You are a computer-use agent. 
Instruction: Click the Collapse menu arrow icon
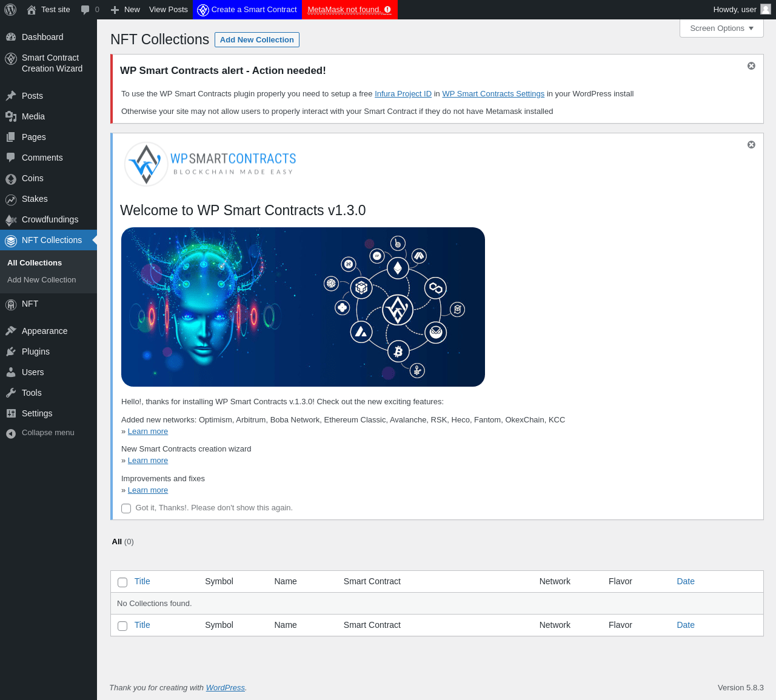coord(11,433)
